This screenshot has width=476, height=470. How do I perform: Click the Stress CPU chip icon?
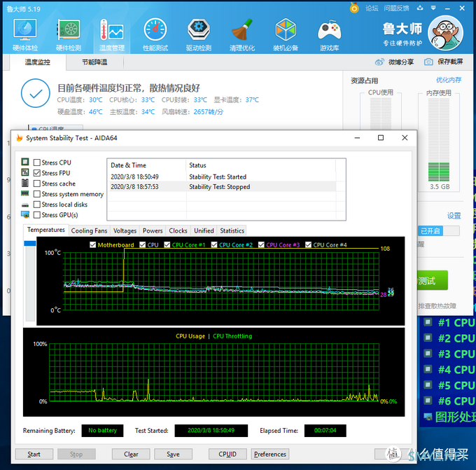[25, 162]
